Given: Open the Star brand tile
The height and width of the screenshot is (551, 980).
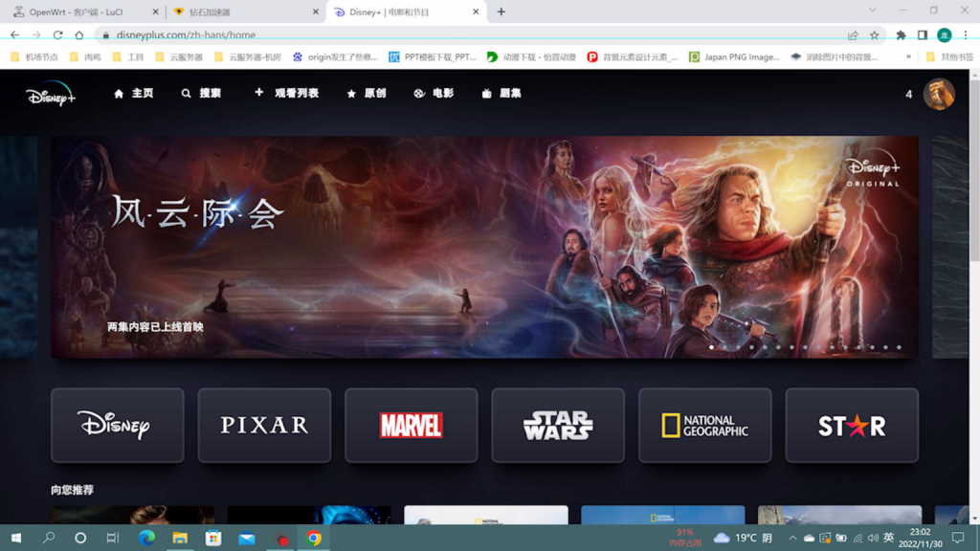Looking at the screenshot, I should click(x=852, y=426).
